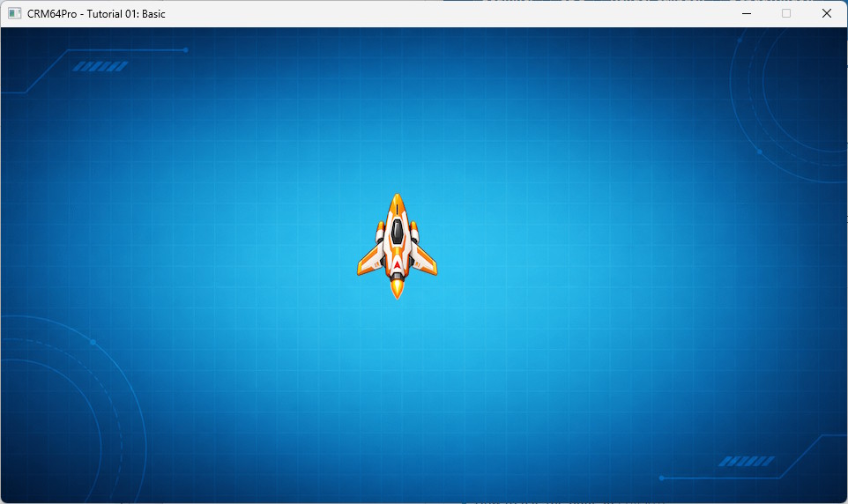Viewport: 848px width, 504px height.
Task: Click the "CRM64Pro - Tutorial 01: Basic" title text
Action: click(x=96, y=14)
